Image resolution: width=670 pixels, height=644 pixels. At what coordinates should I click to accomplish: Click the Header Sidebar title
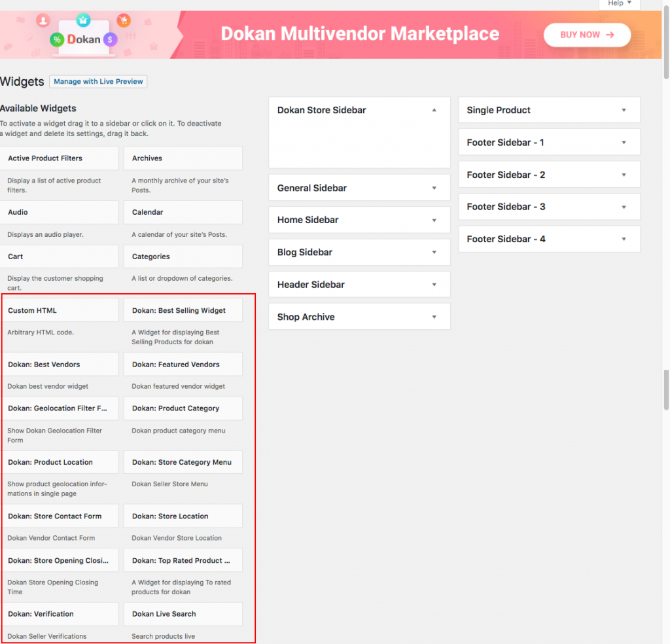pos(311,285)
